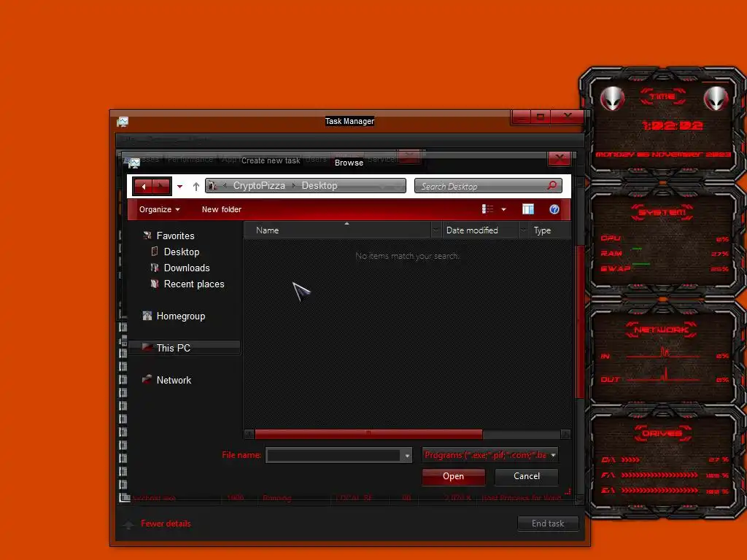The height and width of the screenshot is (560, 747).
Task: Click the horizontal scrollbar thumb in file list
Action: click(368, 434)
